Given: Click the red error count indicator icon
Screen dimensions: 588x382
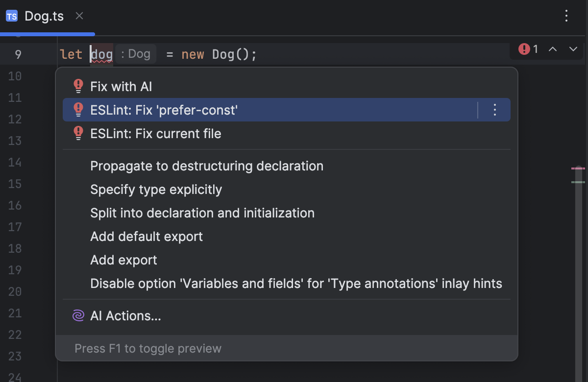Looking at the screenshot, I should (524, 49).
